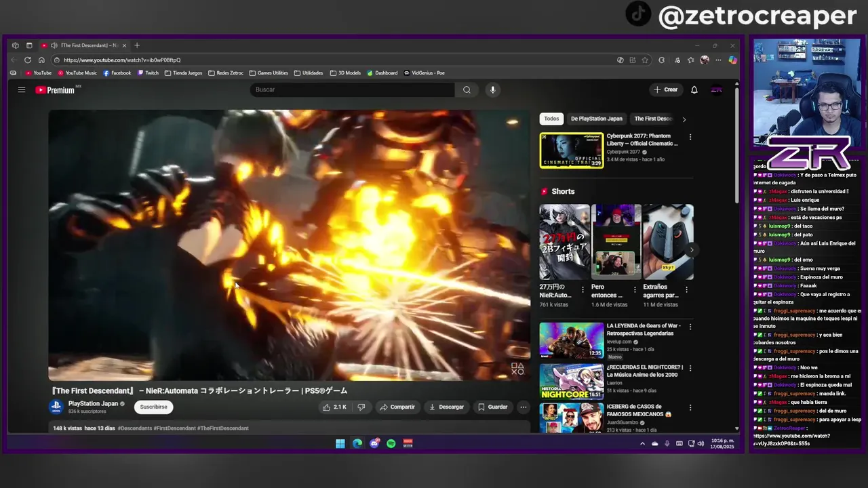Viewport: 868px width, 488px height.
Task: Open the VidGenius - Poe bookmark
Action: pos(424,73)
